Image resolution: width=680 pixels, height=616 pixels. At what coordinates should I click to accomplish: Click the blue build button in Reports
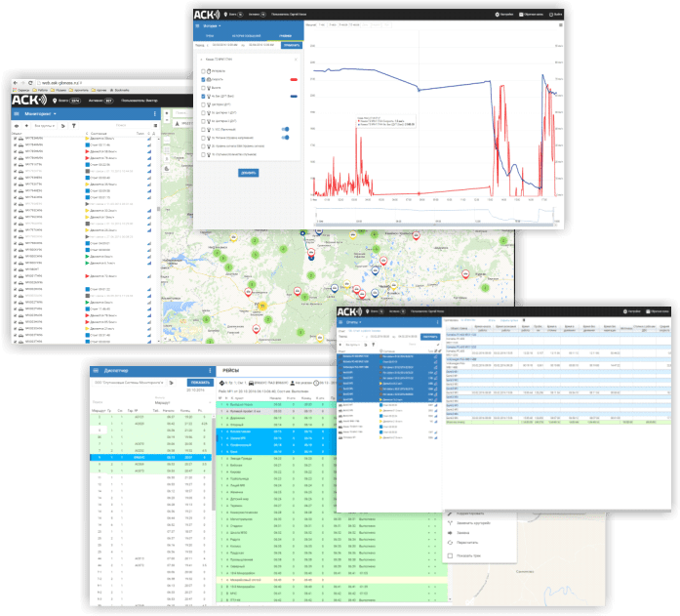(430, 337)
